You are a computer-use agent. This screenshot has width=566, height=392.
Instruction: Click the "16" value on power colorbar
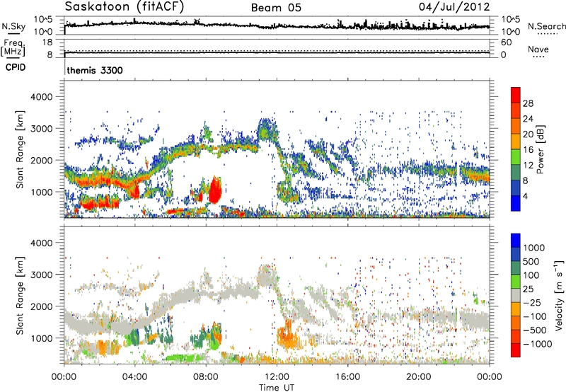(x=528, y=150)
